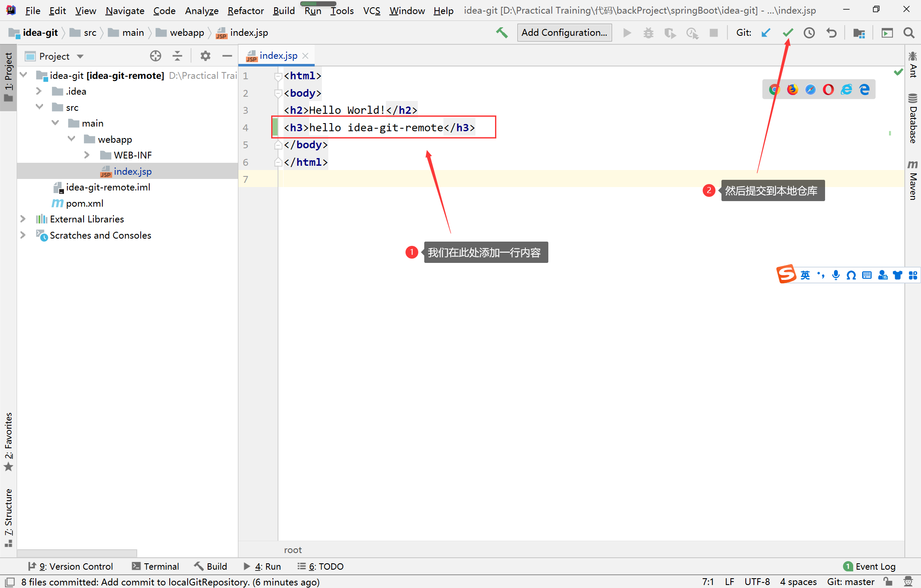
Task: Click the memory indicator bar at top
Action: (x=318, y=3)
